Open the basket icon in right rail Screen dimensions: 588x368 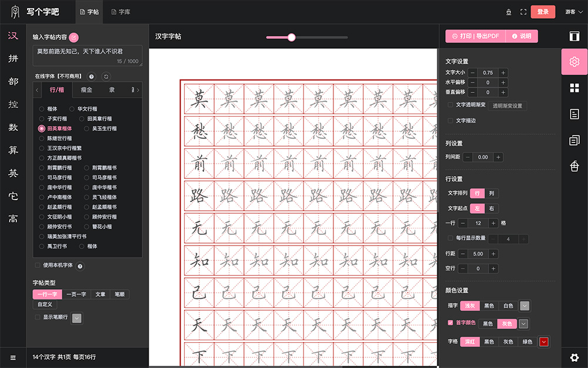574,167
